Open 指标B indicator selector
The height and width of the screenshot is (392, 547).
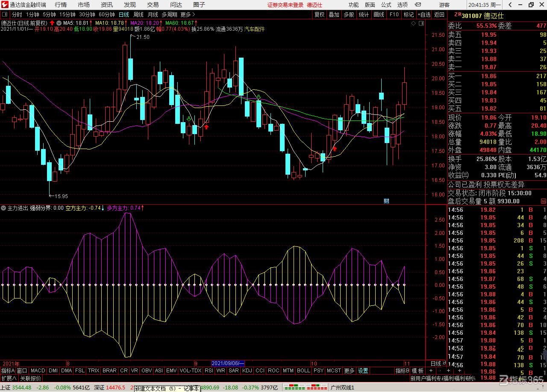click(402, 371)
